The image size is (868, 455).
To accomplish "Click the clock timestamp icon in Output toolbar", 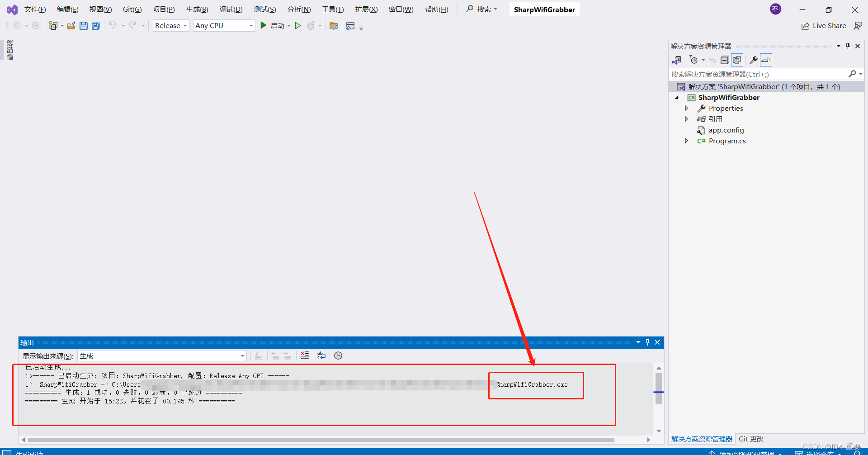I will click(338, 355).
